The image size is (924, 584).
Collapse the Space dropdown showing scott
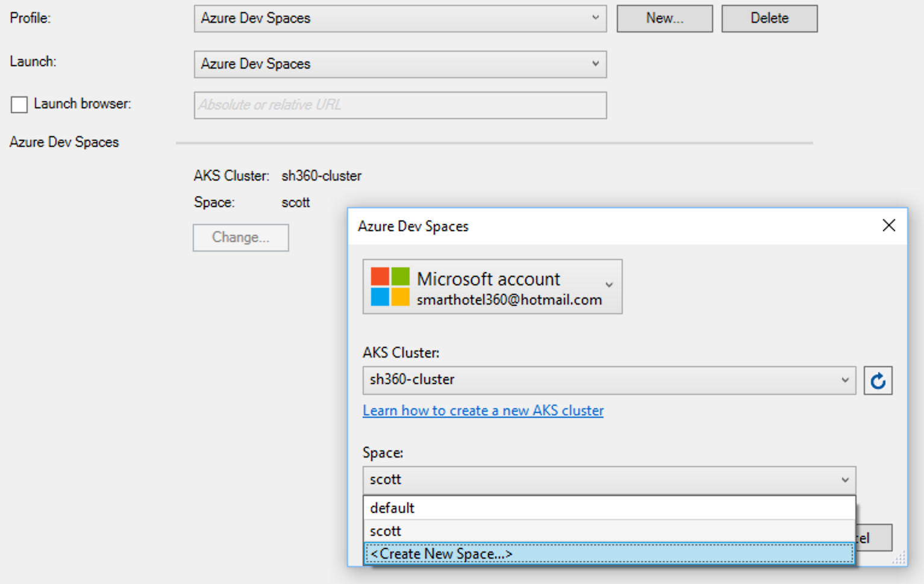(609, 480)
